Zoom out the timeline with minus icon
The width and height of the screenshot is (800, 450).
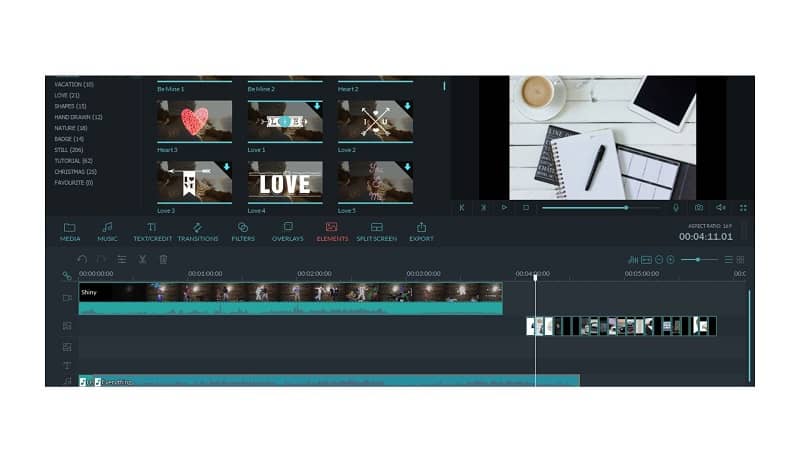[659, 260]
